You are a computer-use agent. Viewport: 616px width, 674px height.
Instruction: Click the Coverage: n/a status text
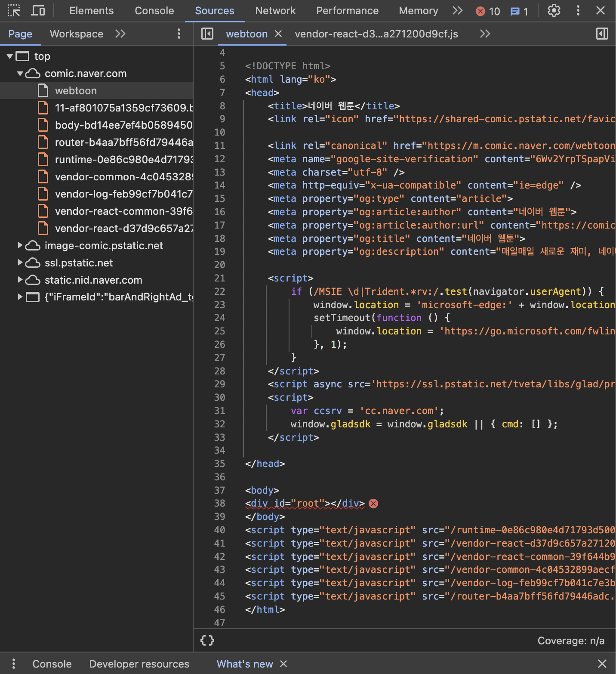(571, 641)
